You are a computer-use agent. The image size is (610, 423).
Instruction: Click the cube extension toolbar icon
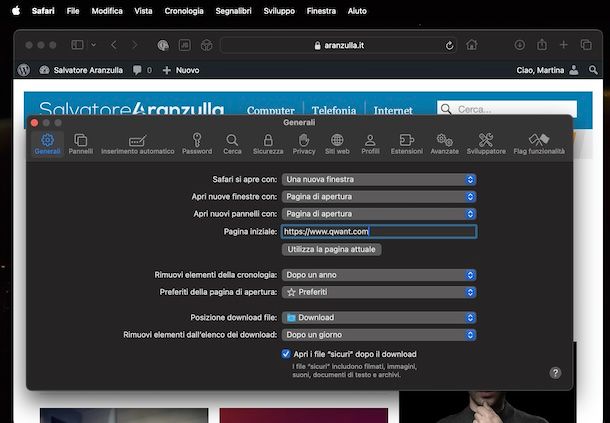click(x=207, y=46)
